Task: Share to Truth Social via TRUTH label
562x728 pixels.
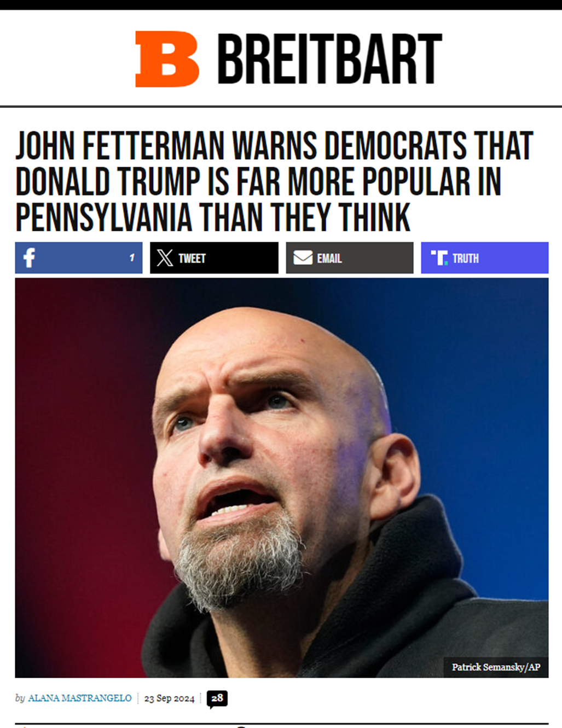Action: (x=466, y=258)
